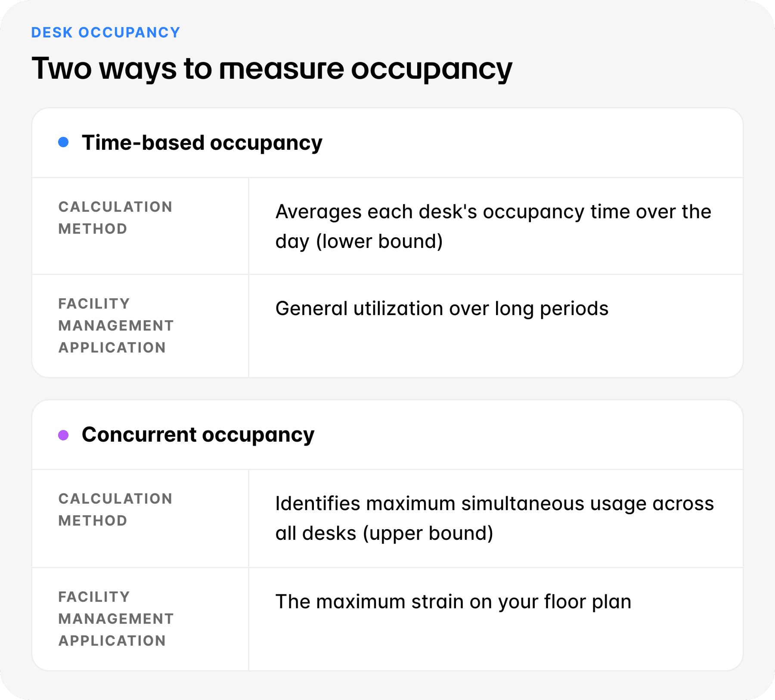This screenshot has height=700, width=775.
Task: Click the purple dot beside Concurrent occupancy
Action: [x=63, y=435]
